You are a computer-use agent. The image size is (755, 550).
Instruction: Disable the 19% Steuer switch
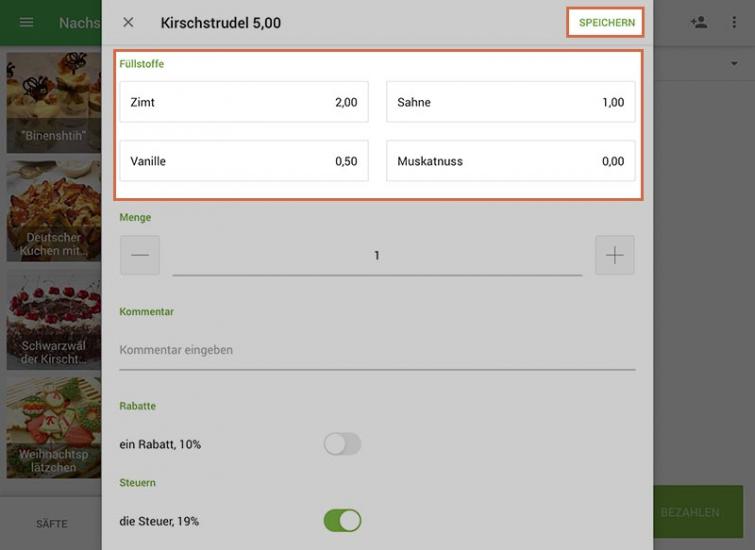(342, 521)
